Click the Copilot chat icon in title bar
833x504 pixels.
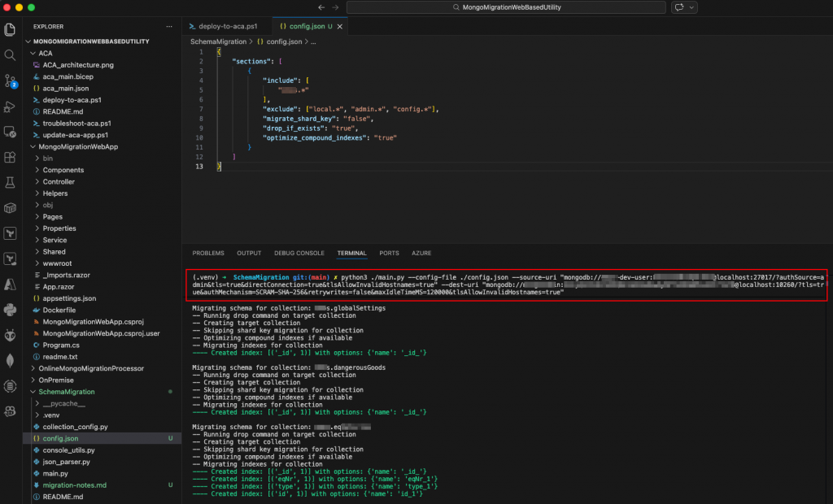click(678, 7)
